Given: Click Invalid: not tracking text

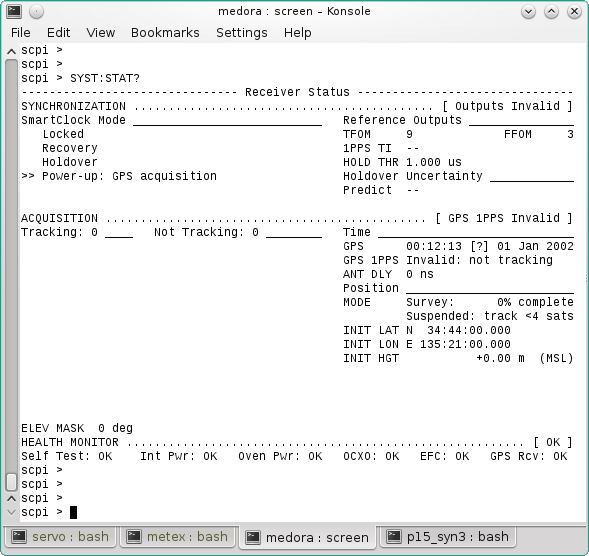Looking at the screenshot, I should 479,260.
